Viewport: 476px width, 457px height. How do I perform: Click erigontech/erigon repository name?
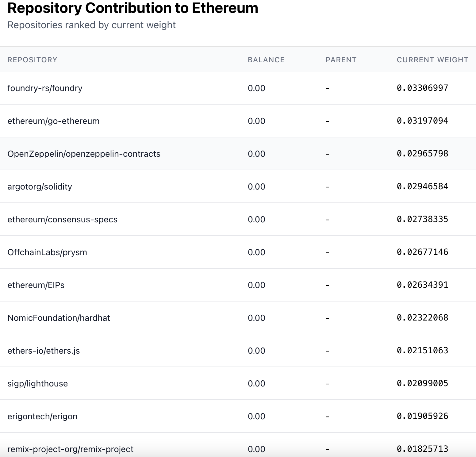[x=42, y=417]
